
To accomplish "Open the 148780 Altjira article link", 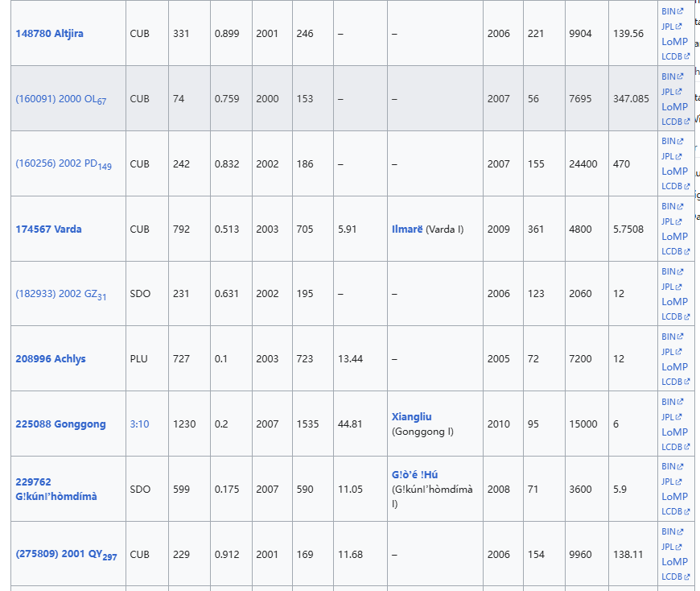I will coord(49,34).
